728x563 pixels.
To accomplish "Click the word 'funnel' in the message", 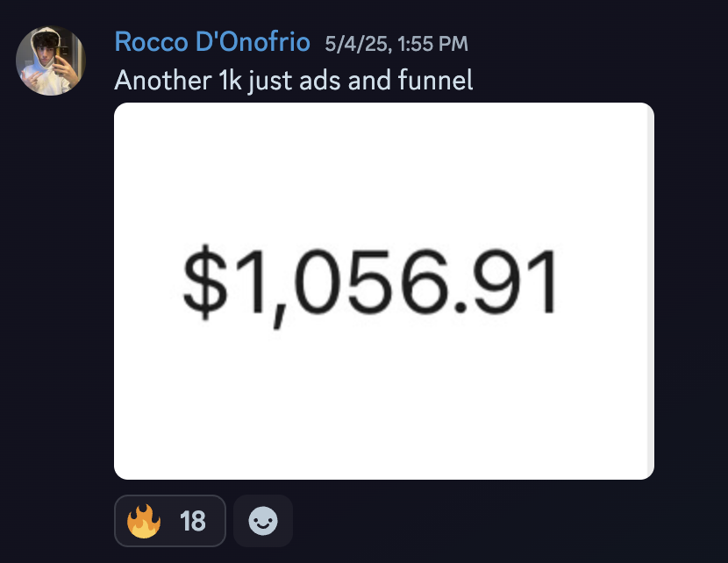I will (x=436, y=80).
